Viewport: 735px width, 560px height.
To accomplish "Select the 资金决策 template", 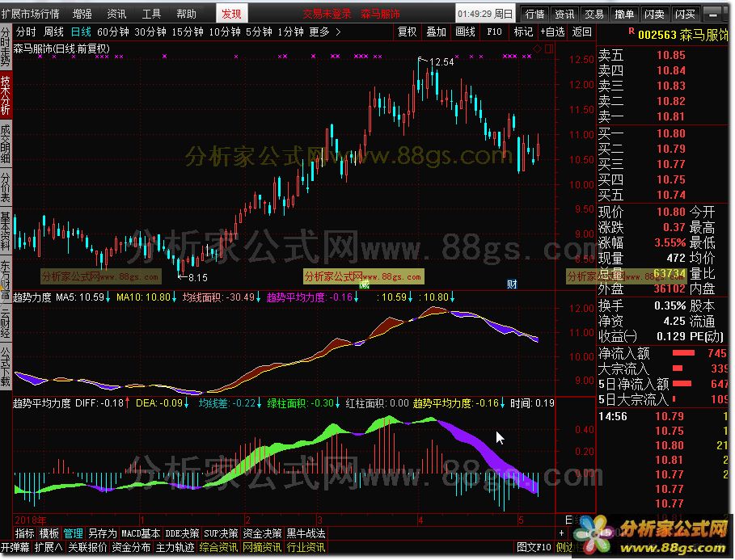I will click(262, 533).
